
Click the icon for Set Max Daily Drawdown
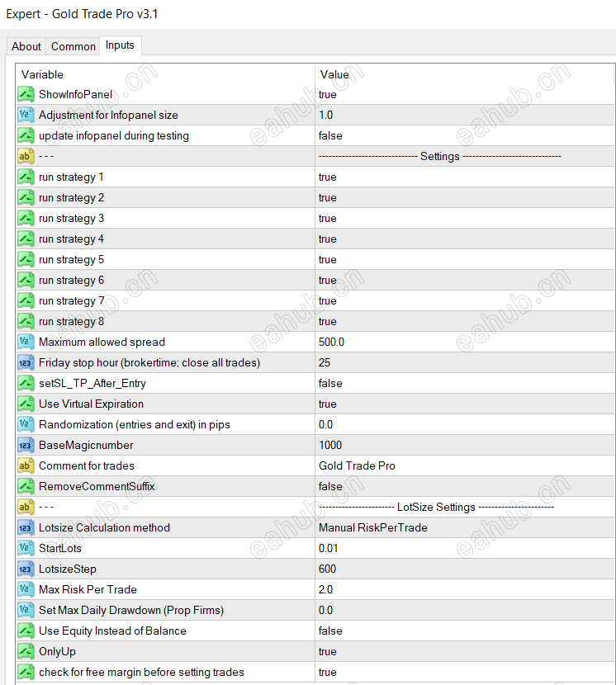[26, 610]
